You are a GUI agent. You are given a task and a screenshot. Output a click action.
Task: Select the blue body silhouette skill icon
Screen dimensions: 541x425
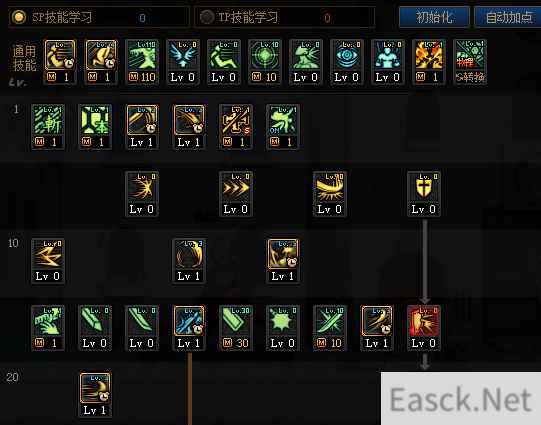pos(388,55)
